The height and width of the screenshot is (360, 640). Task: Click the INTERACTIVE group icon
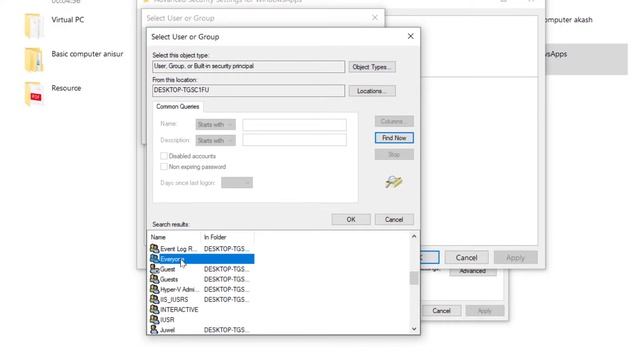pyautogui.click(x=154, y=309)
